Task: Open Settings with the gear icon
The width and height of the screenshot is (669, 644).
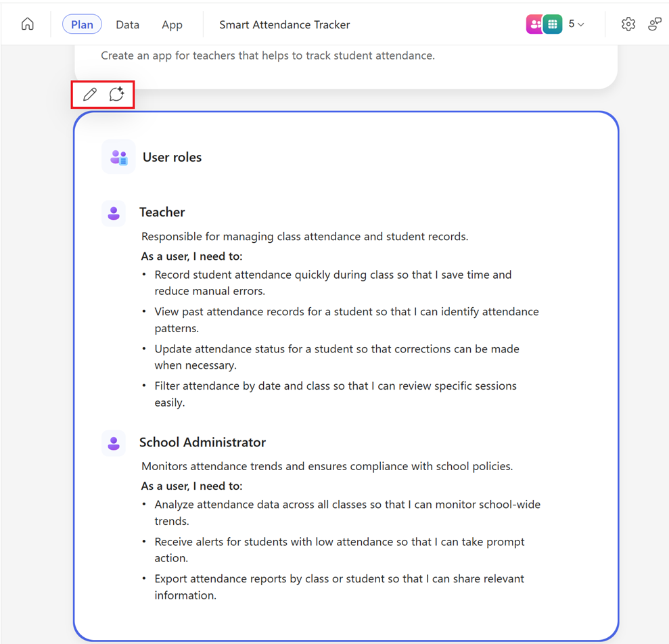Action: 628,24
